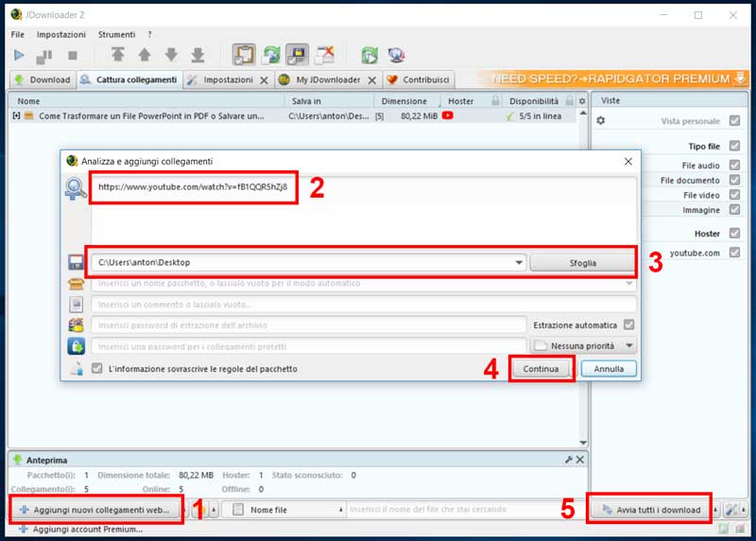Expand the package row in the link list
The image size is (756, 541).
click(x=16, y=115)
